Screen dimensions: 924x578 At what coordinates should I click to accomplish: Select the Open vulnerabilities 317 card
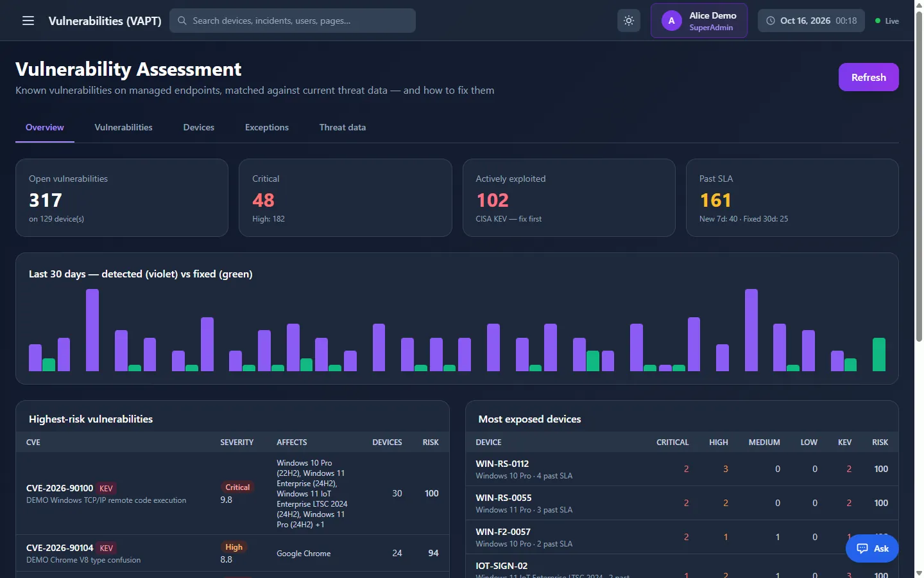click(x=122, y=198)
